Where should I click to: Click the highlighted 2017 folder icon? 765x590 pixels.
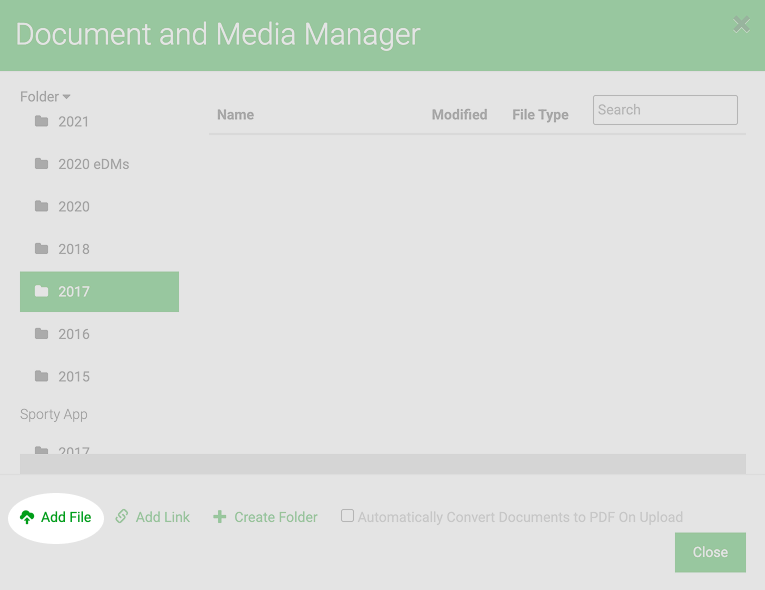tap(41, 291)
